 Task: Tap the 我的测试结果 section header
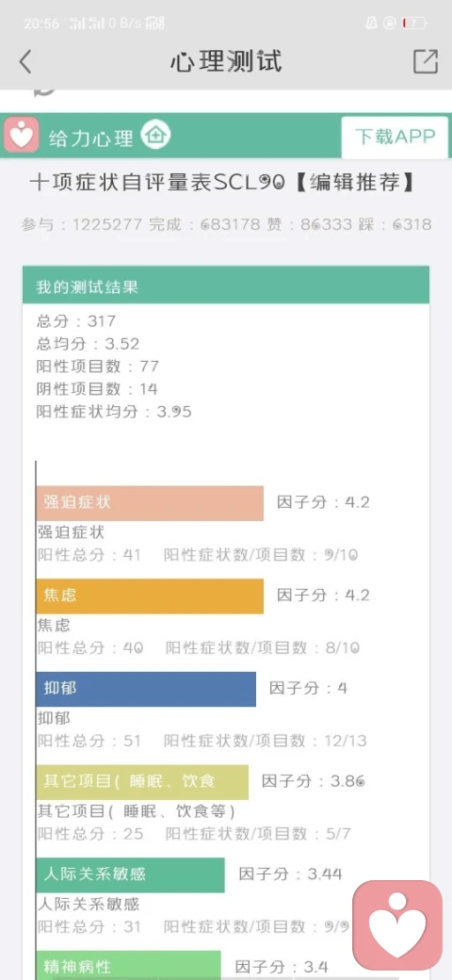click(x=226, y=286)
